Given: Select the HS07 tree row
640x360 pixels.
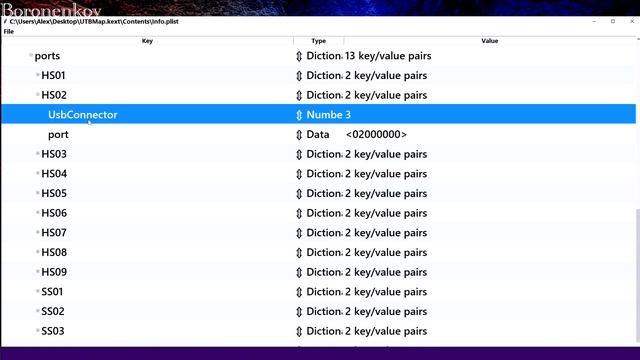Looking at the screenshot, I should pyautogui.click(x=318, y=233).
